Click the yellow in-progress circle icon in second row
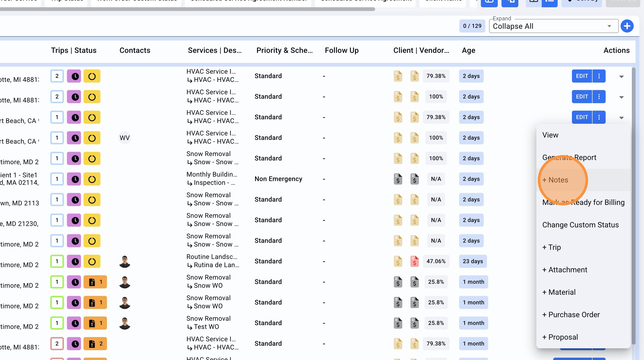The width and height of the screenshot is (644, 360). pos(92,97)
